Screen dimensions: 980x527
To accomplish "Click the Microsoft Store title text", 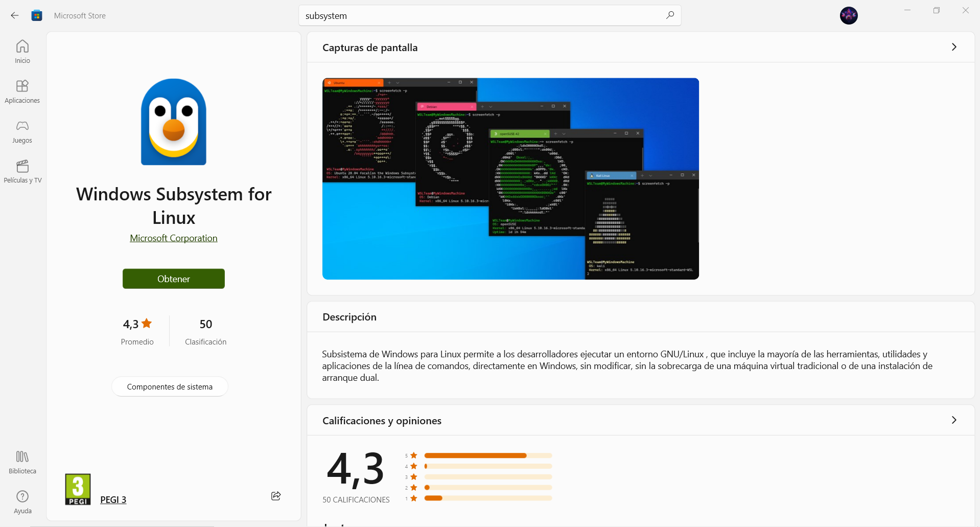I will tap(80, 16).
